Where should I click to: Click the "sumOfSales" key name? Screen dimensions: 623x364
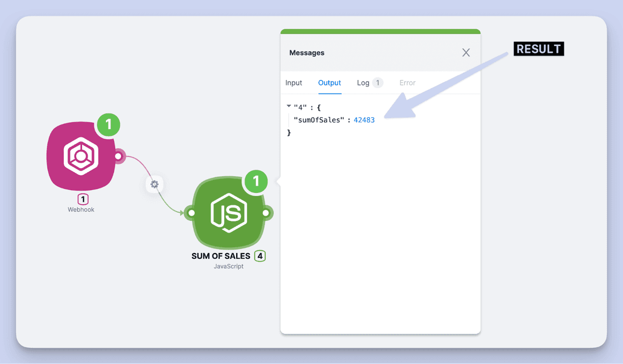319,120
